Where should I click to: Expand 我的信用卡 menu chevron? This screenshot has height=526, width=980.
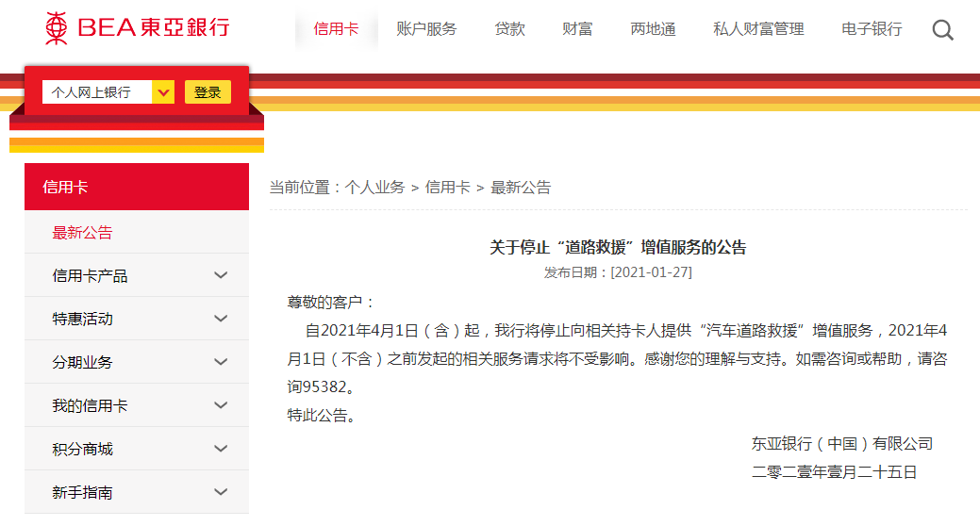(221, 405)
